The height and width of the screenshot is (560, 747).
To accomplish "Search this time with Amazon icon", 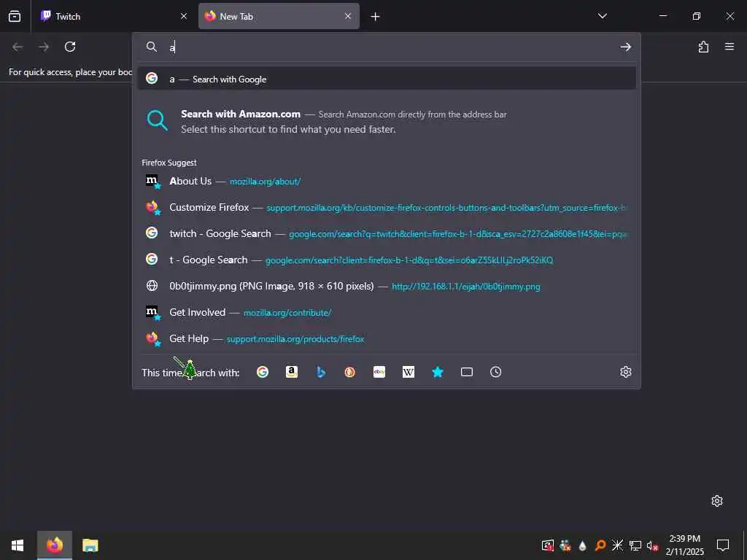I will tap(292, 372).
